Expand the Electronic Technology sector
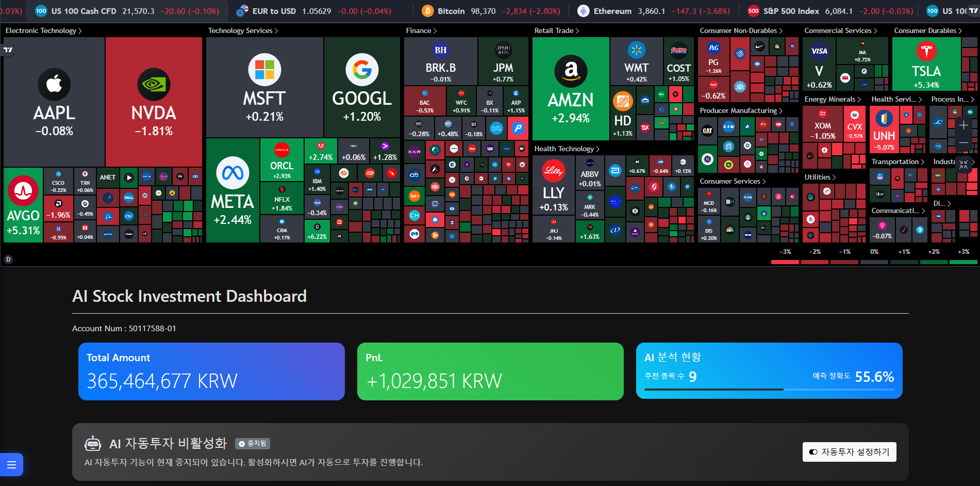 pos(43,31)
